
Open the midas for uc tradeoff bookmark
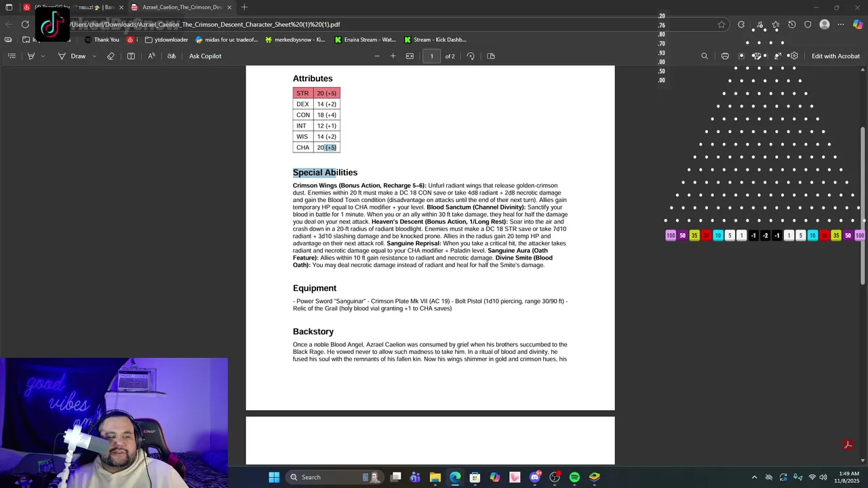click(x=226, y=40)
